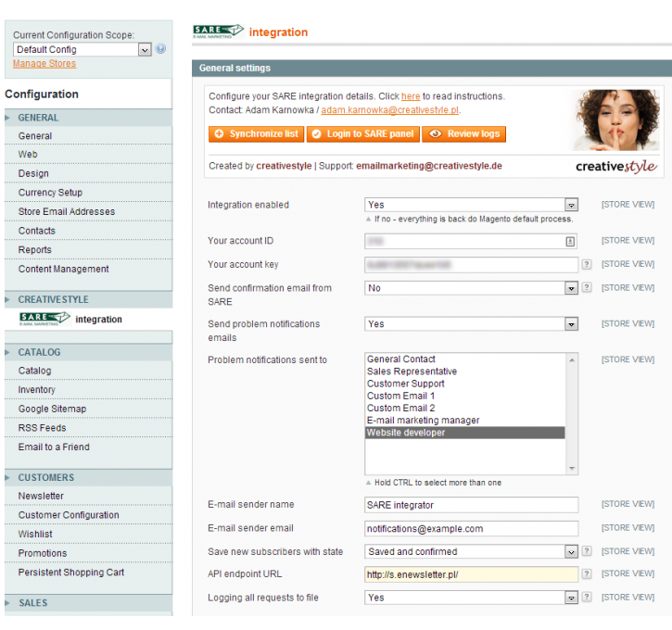Click help icon next to account key
672x630 pixels.
pyautogui.click(x=587, y=264)
